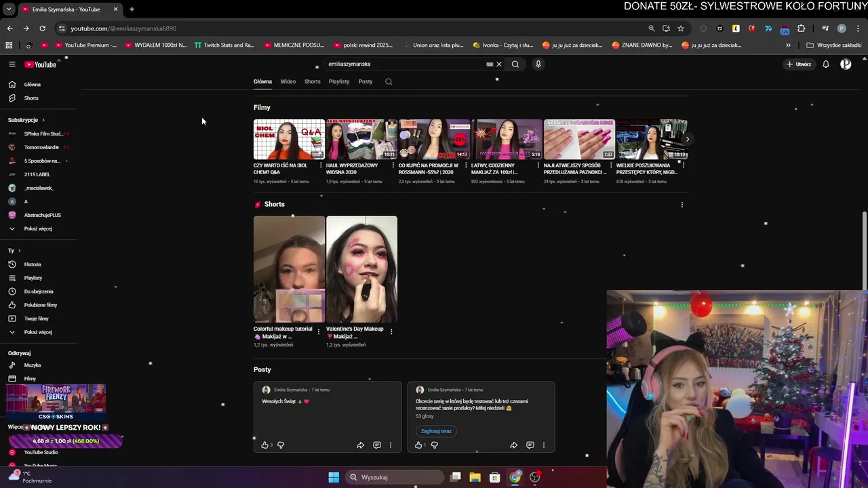Screen dimensions: 868x488
Task: Open File Explorer from the taskbar
Action: click(x=475, y=477)
